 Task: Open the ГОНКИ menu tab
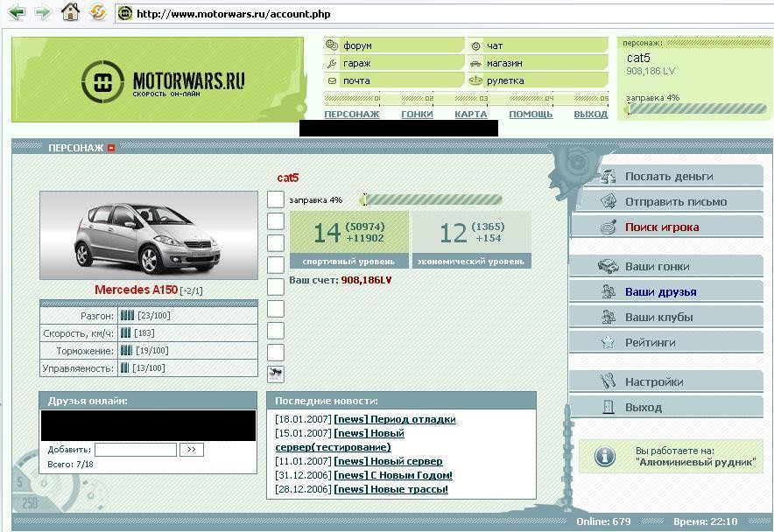point(417,114)
